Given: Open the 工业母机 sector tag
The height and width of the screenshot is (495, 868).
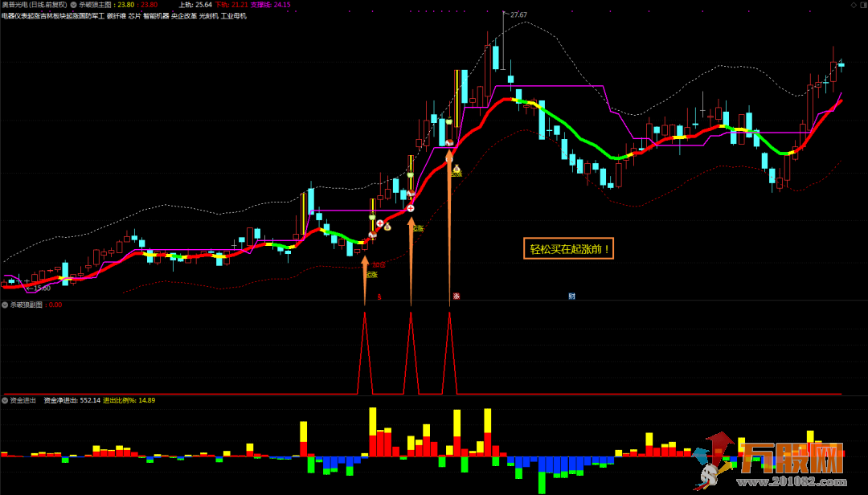Looking at the screenshot, I should 234,16.
